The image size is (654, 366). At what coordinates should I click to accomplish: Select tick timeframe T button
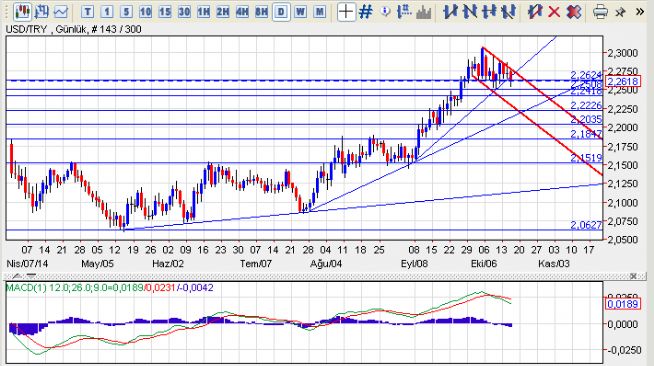[87, 12]
